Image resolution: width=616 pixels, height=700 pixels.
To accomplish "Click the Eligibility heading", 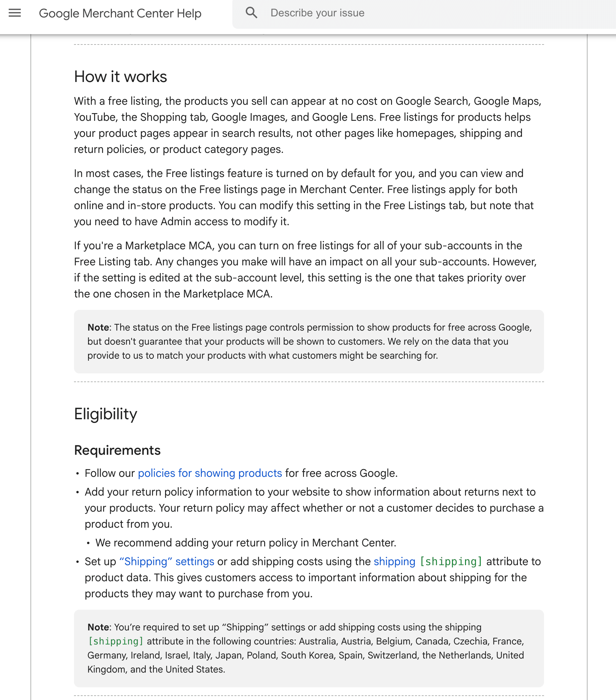I will click(x=105, y=414).
